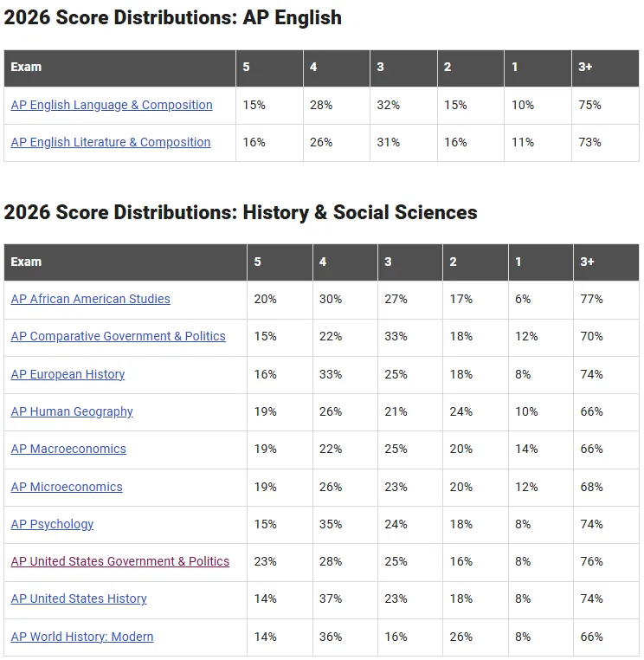644x660 pixels.
Task: Click Exam header in History & Social Sciences table
Action: [x=26, y=262]
